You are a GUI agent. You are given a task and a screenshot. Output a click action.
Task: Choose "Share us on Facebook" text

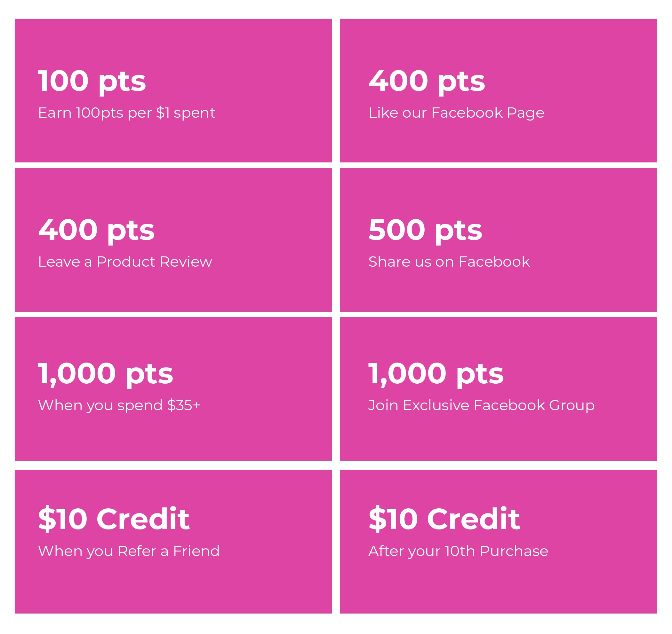(449, 262)
